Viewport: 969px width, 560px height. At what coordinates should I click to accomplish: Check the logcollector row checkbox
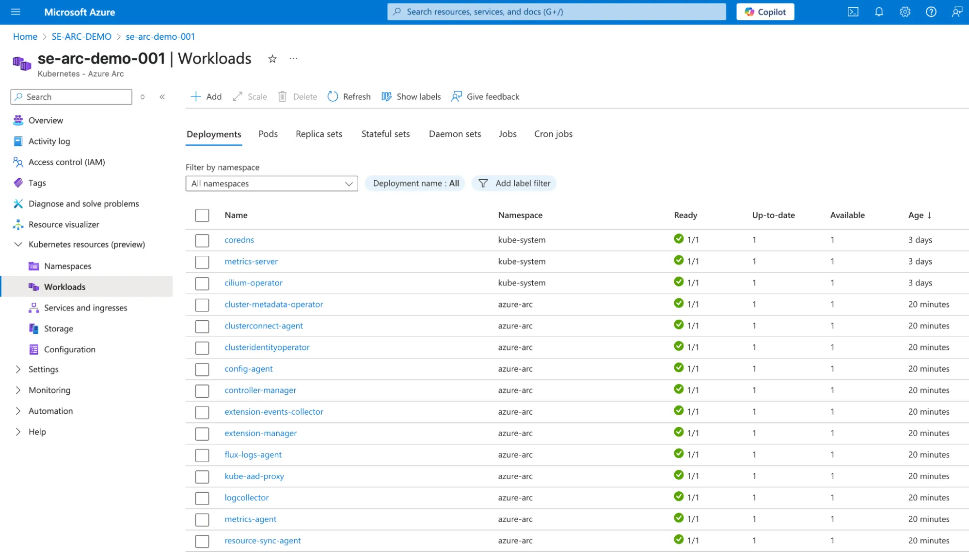click(202, 498)
